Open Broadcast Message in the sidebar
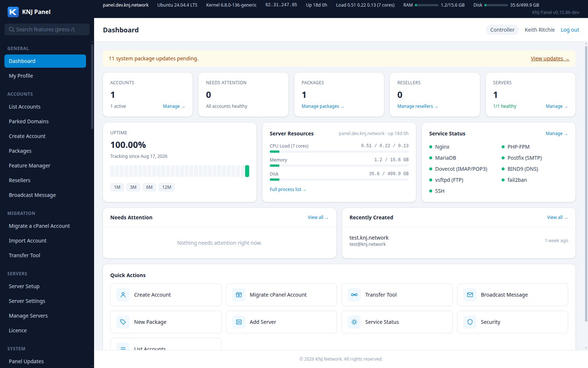The image size is (588, 368). 45,195
